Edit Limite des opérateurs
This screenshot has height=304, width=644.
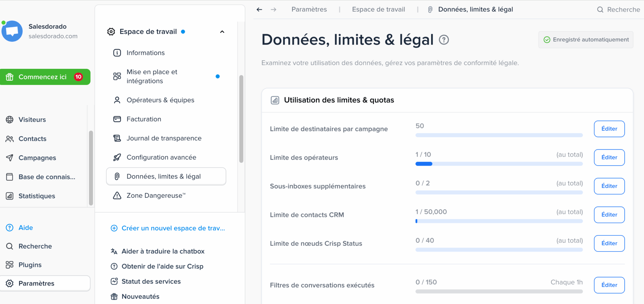coord(609,158)
